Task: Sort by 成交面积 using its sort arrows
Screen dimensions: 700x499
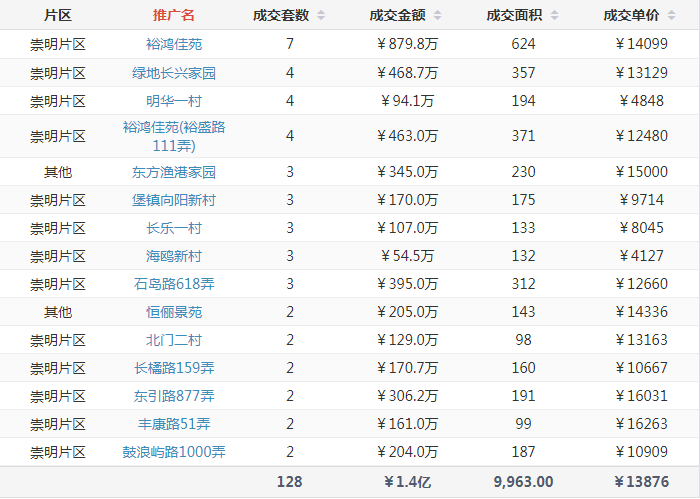Action: click(x=554, y=15)
